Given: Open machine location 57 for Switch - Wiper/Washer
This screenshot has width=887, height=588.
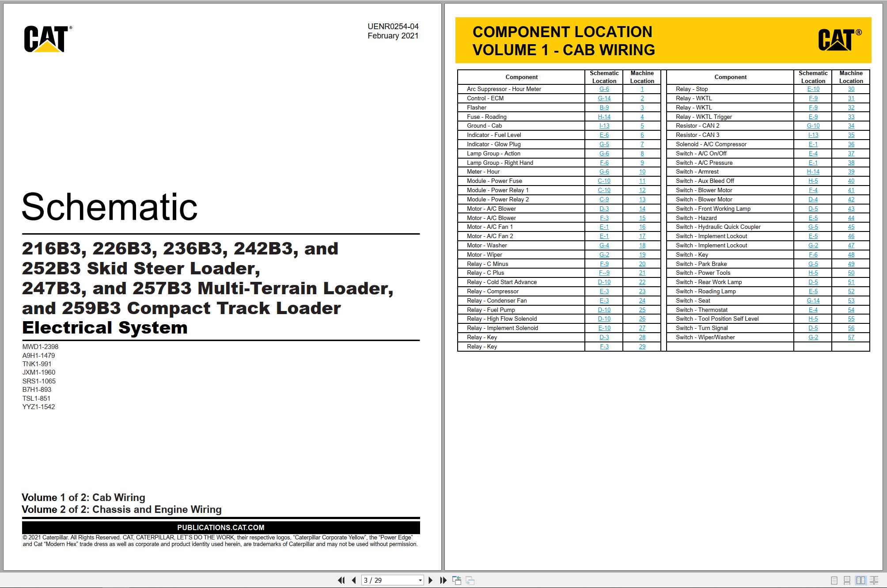Looking at the screenshot, I should point(851,338).
